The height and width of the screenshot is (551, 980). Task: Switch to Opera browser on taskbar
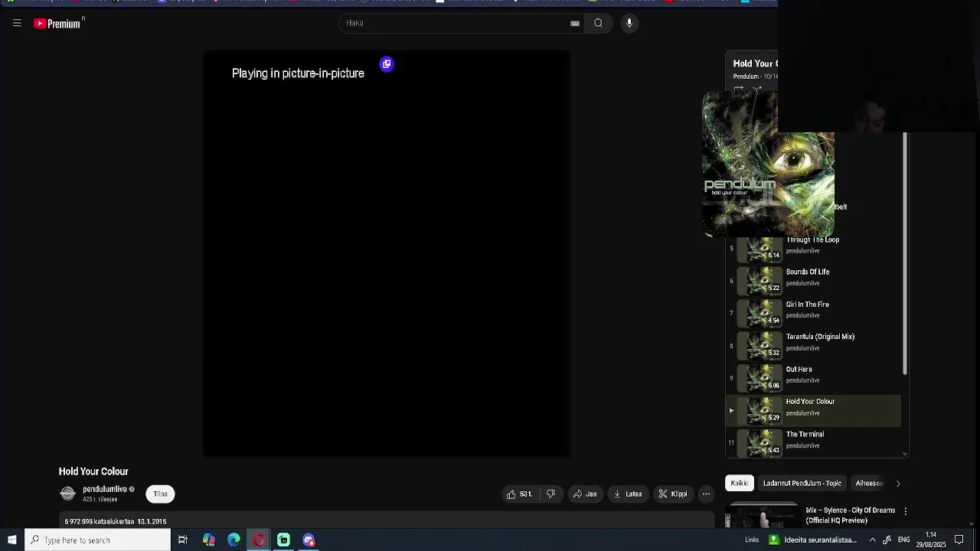[x=259, y=540]
